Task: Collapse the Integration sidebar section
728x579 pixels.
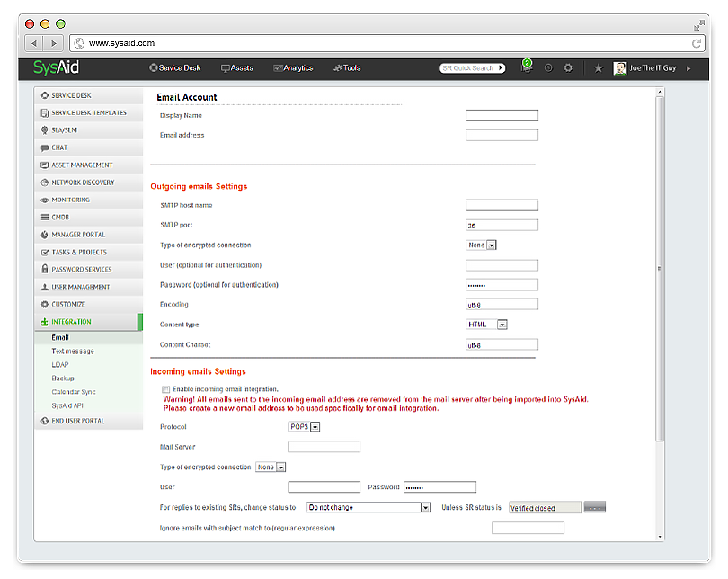Action: click(89, 322)
